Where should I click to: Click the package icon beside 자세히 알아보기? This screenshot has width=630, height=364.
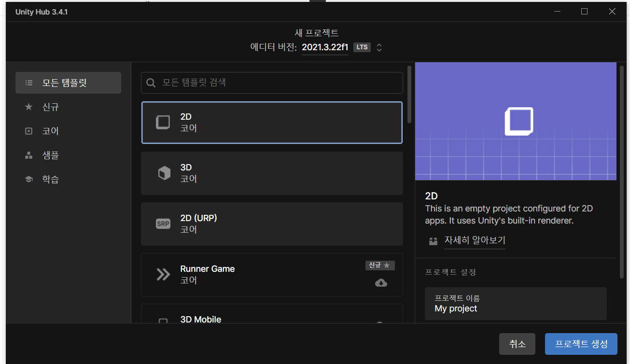pyautogui.click(x=433, y=240)
